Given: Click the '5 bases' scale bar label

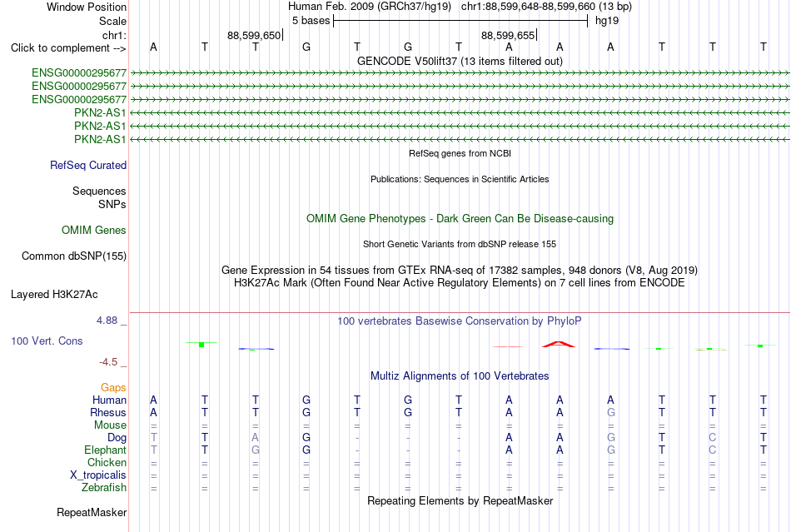Looking at the screenshot, I should [x=311, y=21].
